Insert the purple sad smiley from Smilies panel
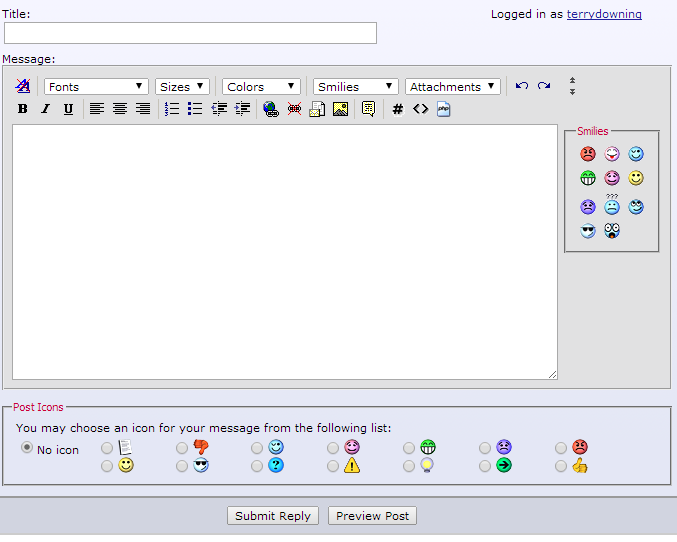Image resolution: width=677 pixels, height=542 pixels. pos(588,207)
